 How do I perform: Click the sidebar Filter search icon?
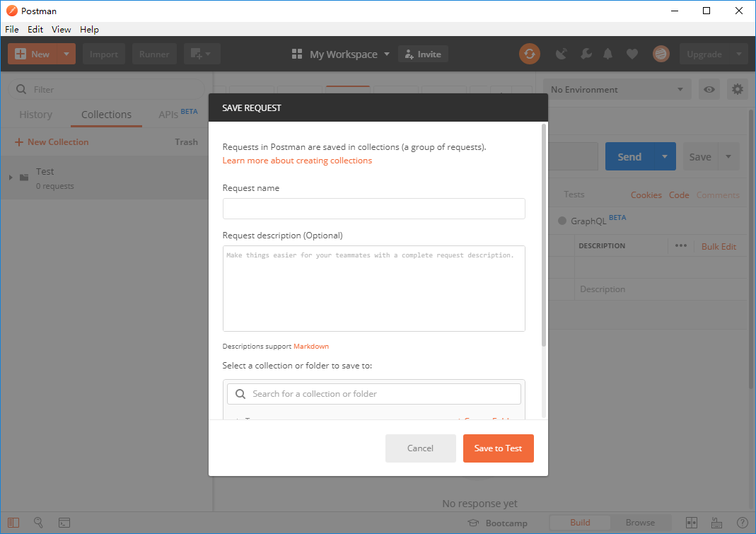[21, 89]
